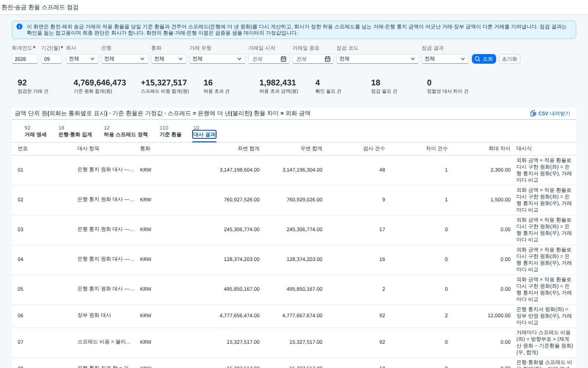Image resolution: width=588 pixels, height=368 pixels.
Task: Click the 760,927,526.00 cell
Action: tap(242, 200)
